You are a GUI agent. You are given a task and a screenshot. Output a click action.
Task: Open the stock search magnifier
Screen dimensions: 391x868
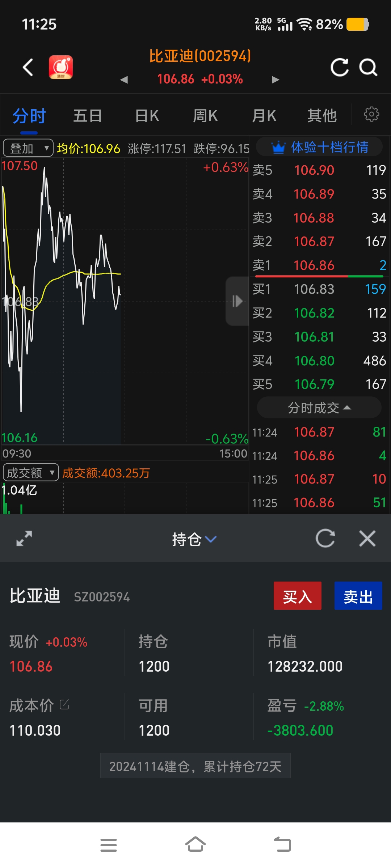(x=368, y=67)
